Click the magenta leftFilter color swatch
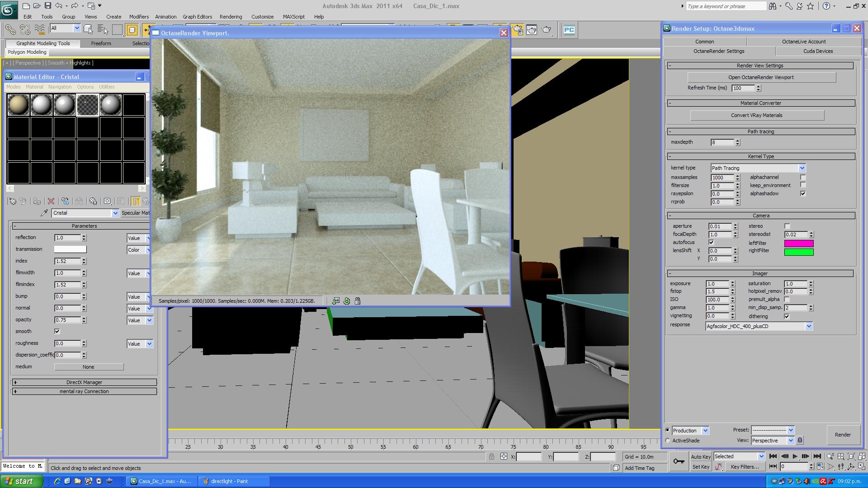Image resolution: width=868 pixels, height=488 pixels. [798, 243]
